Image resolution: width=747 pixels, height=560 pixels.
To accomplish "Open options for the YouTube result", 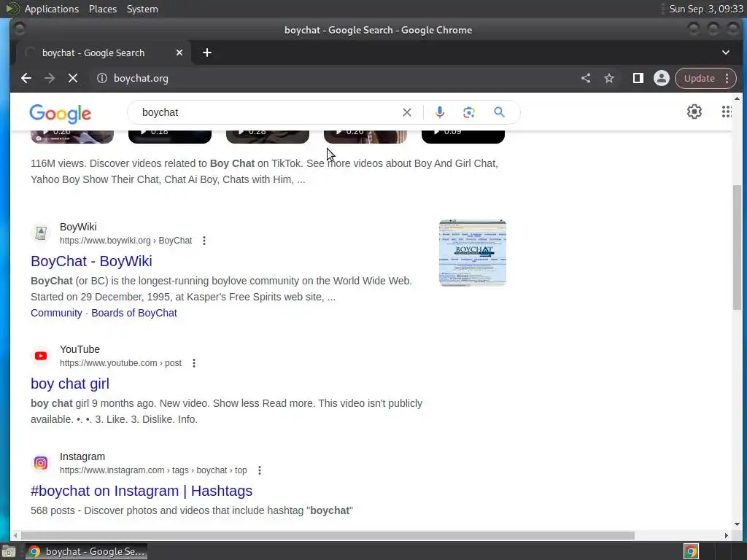I will [x=194, y=363].
